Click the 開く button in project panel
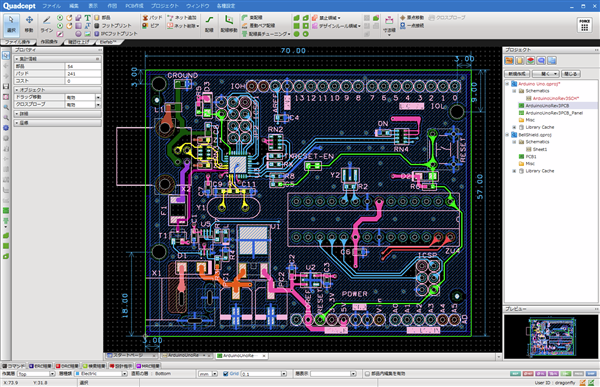Viewport: 600px width, 387px height. coord(545,74)
